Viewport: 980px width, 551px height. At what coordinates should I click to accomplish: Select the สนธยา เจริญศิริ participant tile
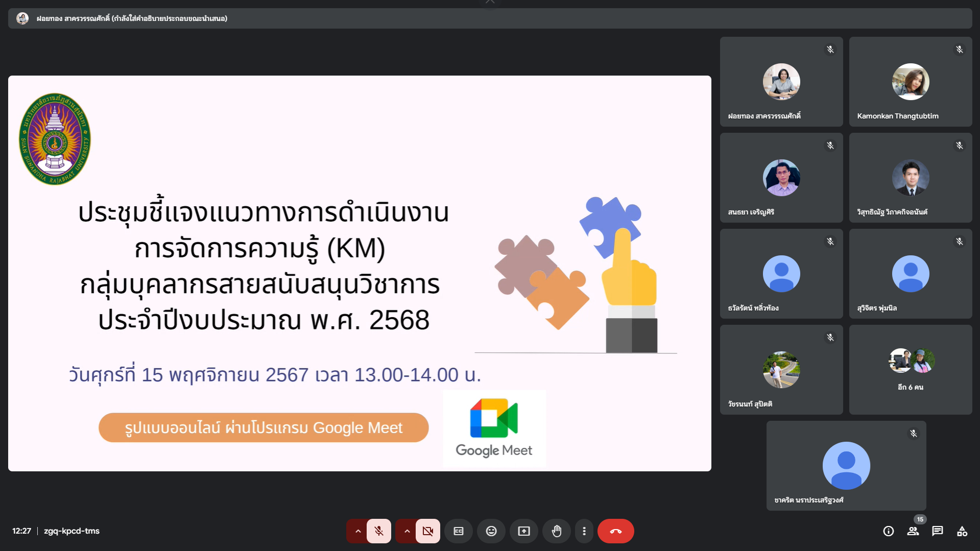coord(781,178)
